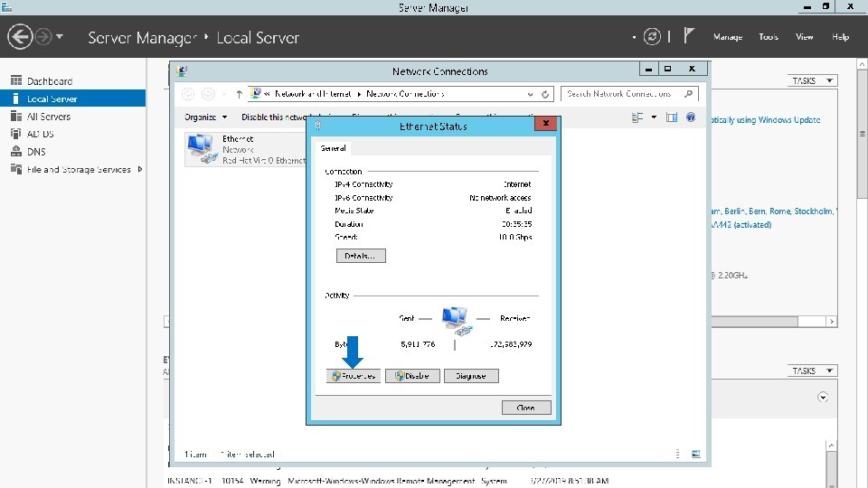This screenshot has width=868, height=488.
Task: Click the Windows Update link text
Action: (x=766, y=120)
